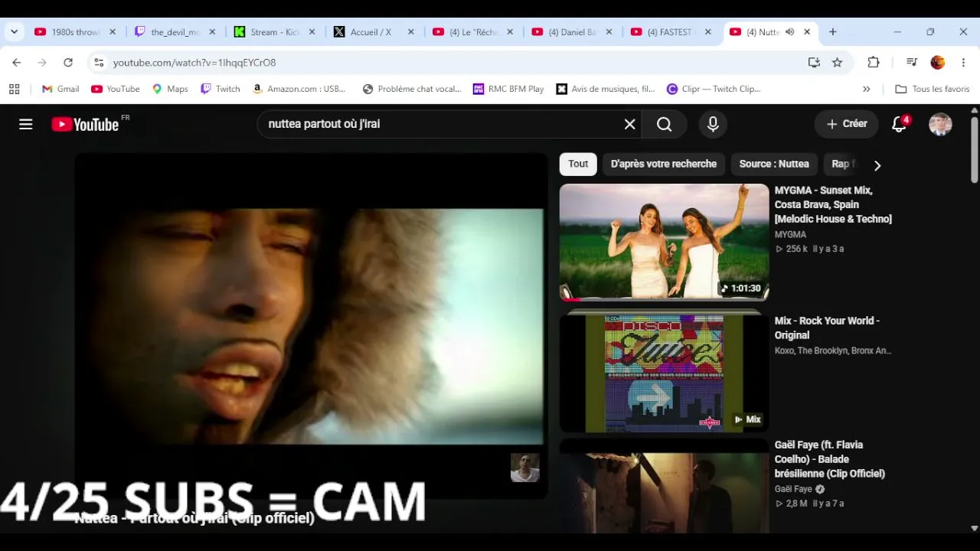
Task: Go to the YouTube home logo
Action: click(85, 124)
